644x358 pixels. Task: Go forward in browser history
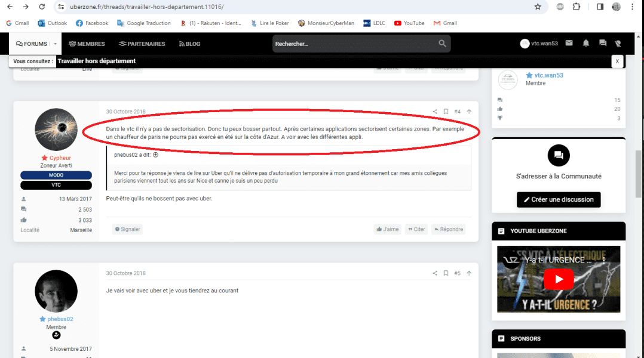coord(26,7)
